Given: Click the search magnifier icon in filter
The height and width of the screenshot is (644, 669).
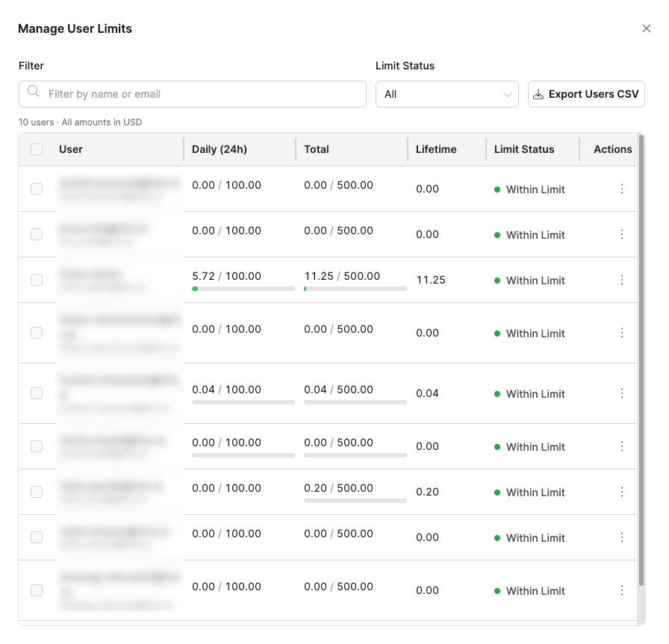Looking at the screenshot, I should 34,91.
